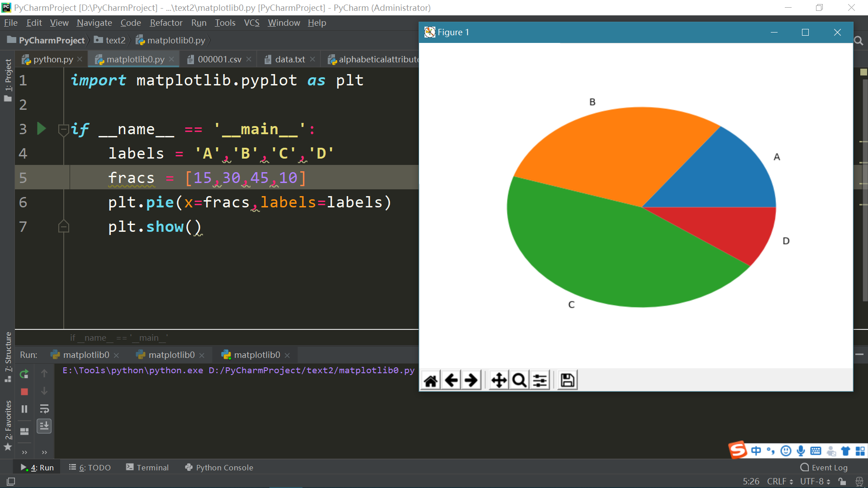Viewport: 868px width, 488px height.
Task: Open the File menu in menu bar
Action: point(10,23)
